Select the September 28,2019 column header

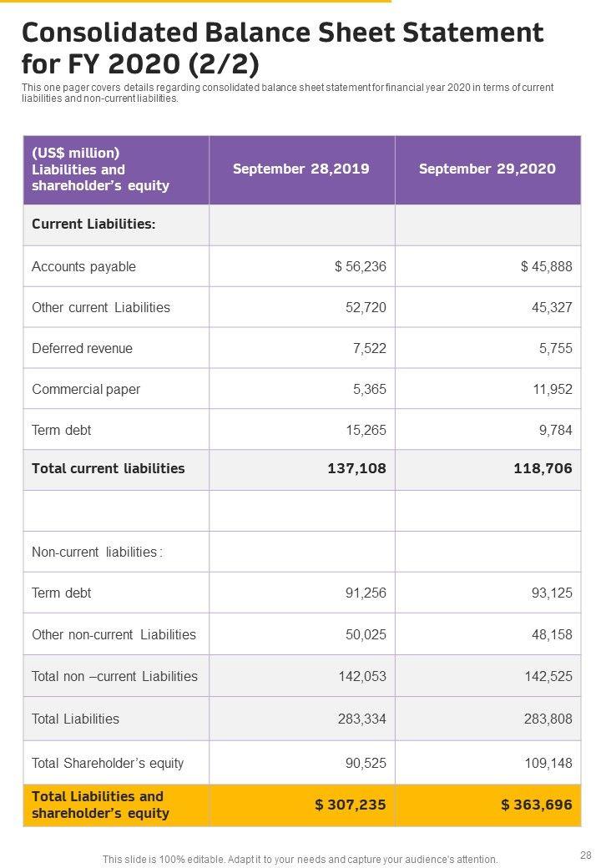(x=301, y=169)
